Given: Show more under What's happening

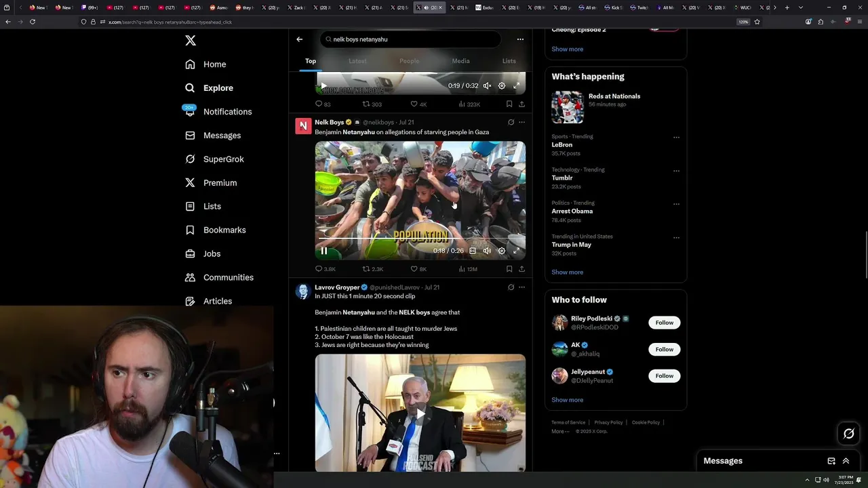Looking at the screenshot, I should tap(567, 272).
